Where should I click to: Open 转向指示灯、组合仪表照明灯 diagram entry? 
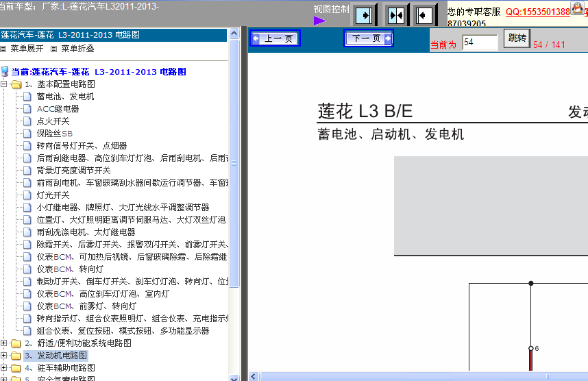pos(132,319)
